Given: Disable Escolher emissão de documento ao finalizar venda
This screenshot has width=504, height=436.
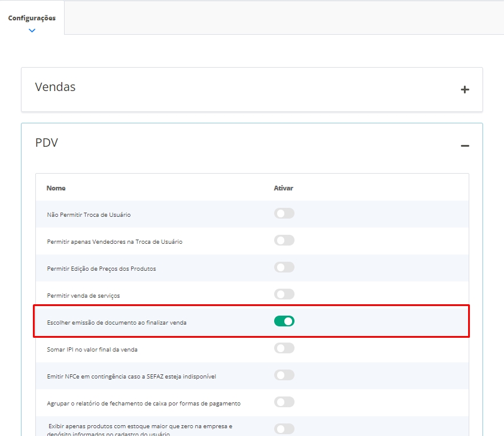Looking at the screenshot, I should point(284,321).
